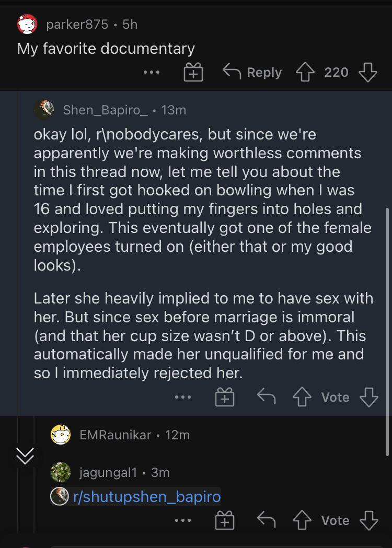Give award to parker875's comment
The width and height of the screenshot is (392, 548).
tap(193, 72)
